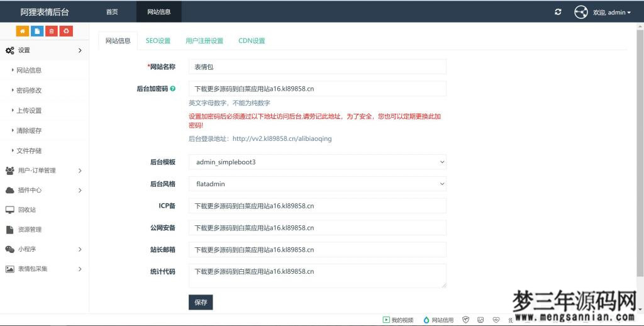Click the page vertical scrollbar
Image resolution: width=644 pixels, height=326 pixels.
(640, 153)
